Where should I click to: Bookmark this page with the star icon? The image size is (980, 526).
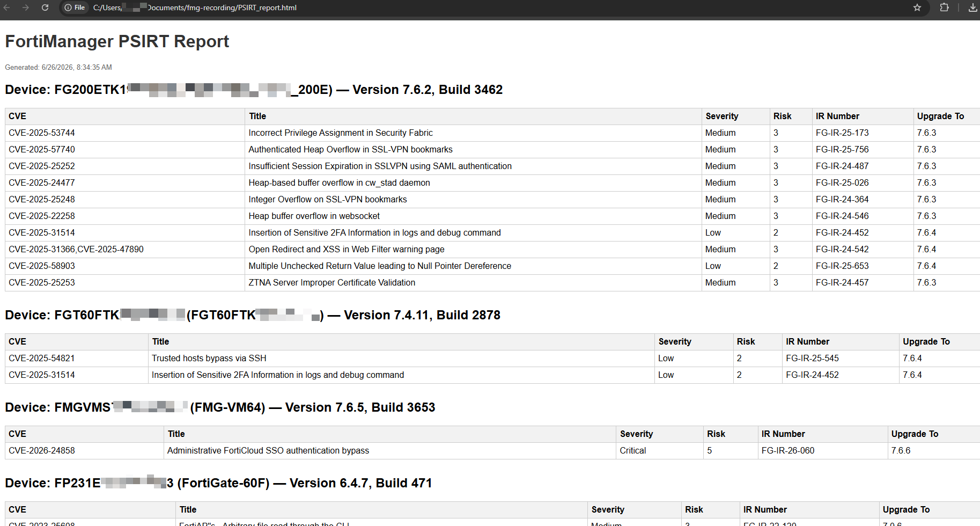tap(917, 8)
